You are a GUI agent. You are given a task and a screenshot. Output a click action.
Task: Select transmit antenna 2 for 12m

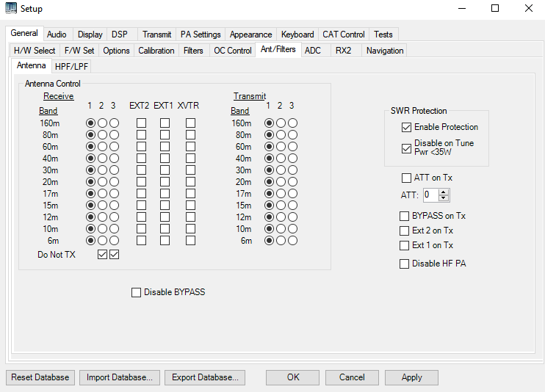point(281,217)
